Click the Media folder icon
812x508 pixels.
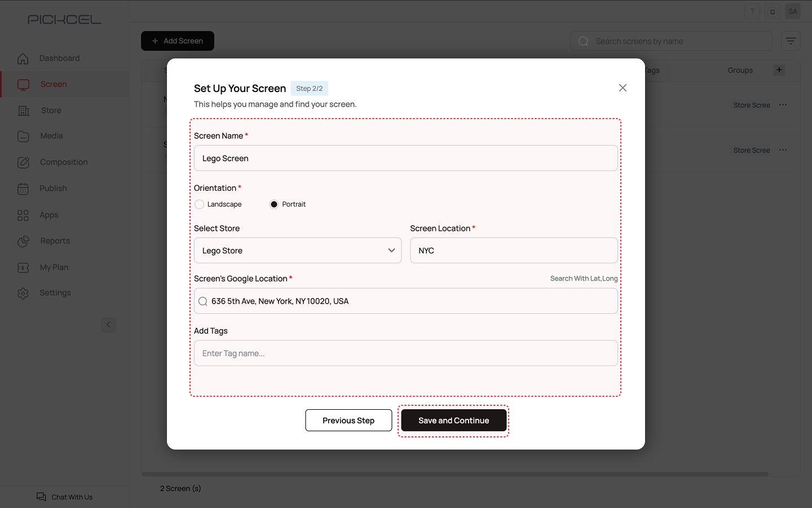tap(23, 136)
